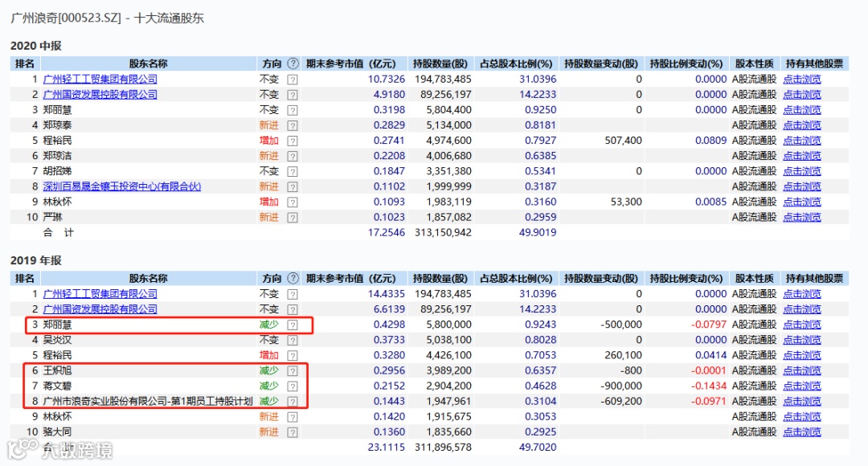This screenshot has height=466, width=868.
Task: Click question icon for 2020 row 深圳百易晟
Action: (x=293, y=187)
